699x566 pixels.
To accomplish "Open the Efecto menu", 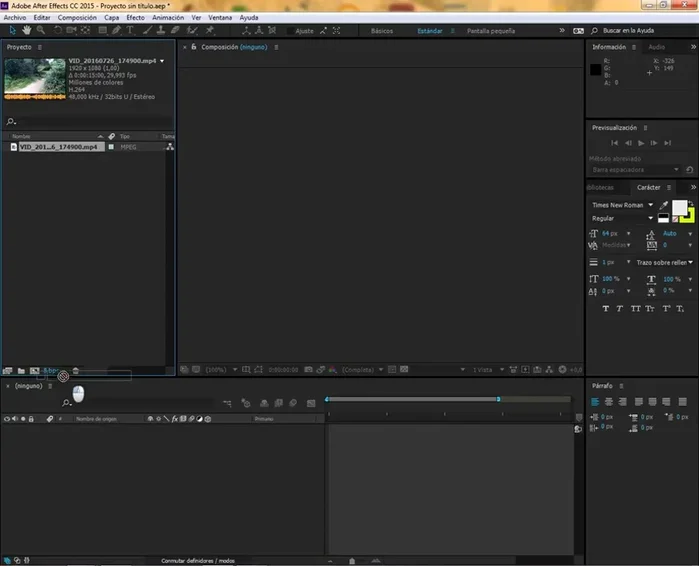I will 136,17.
